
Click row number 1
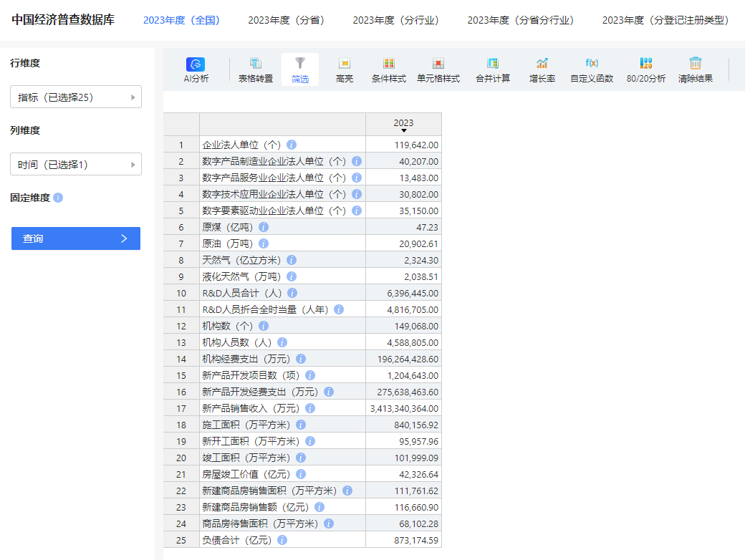181,145
